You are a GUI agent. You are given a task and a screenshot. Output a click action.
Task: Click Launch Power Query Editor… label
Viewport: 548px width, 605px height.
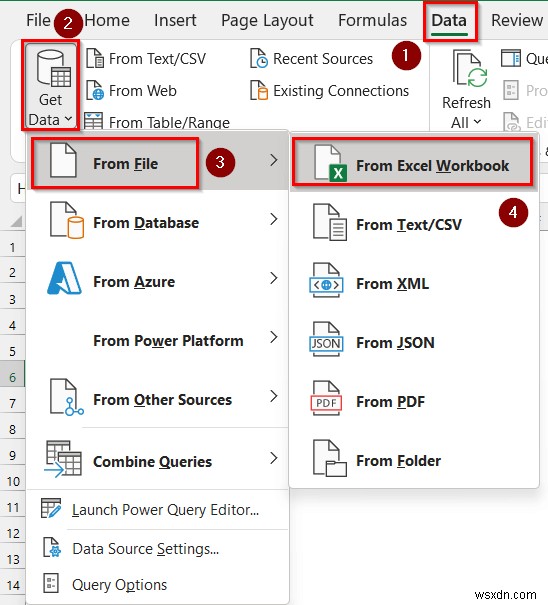point(165,510)
